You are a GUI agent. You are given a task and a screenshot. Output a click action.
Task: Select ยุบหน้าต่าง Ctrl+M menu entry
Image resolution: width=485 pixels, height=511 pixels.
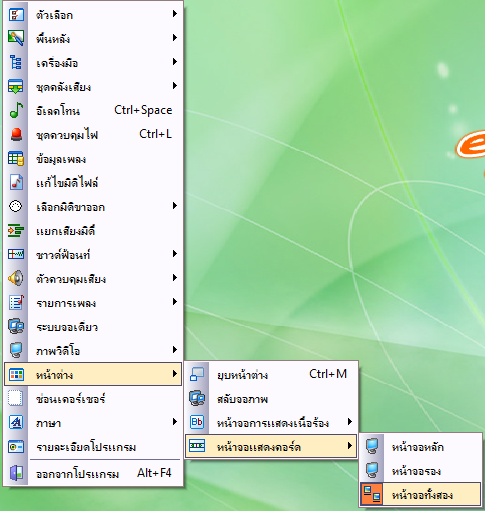click(271, 374)
